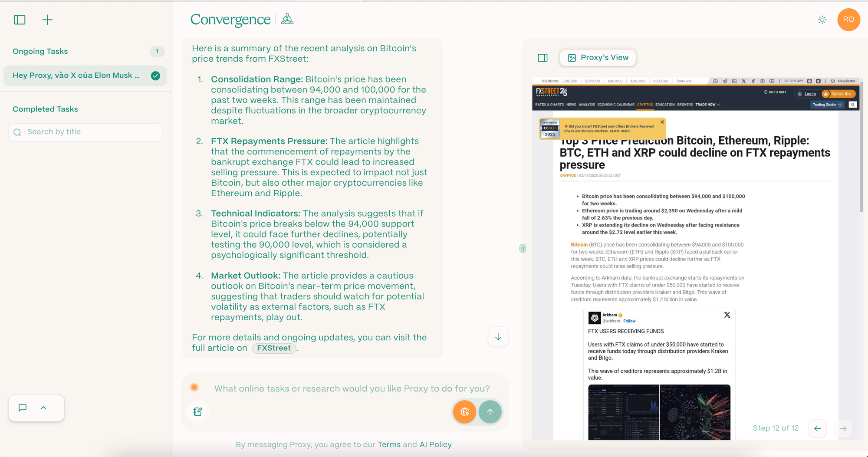
Task: Click the orange Subscribe button
Action: tap(838, 94)
